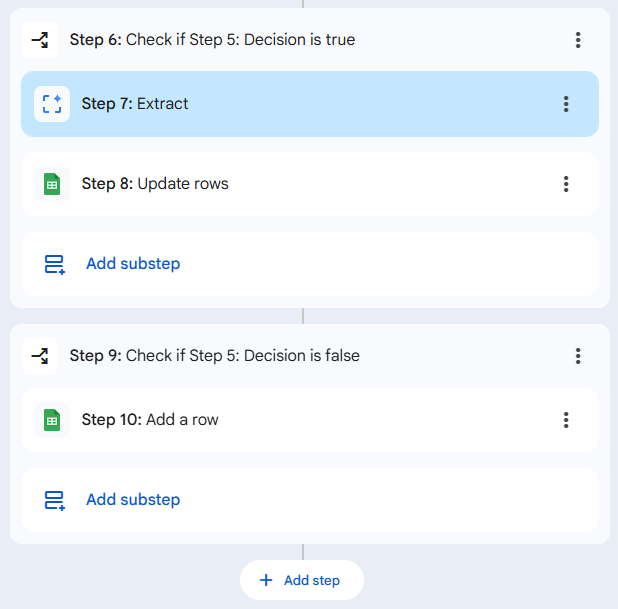
Task: Select the Step 9 decision is false header
Action: click(214, 356)
